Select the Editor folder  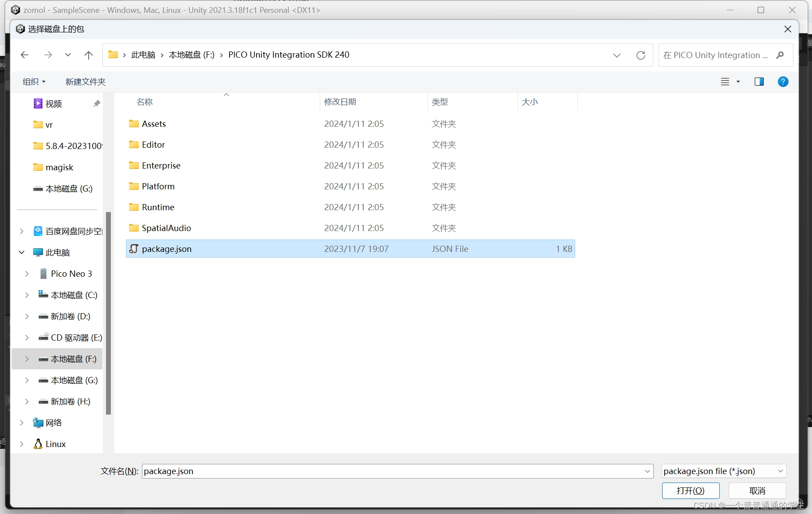[x=350, y=145]
